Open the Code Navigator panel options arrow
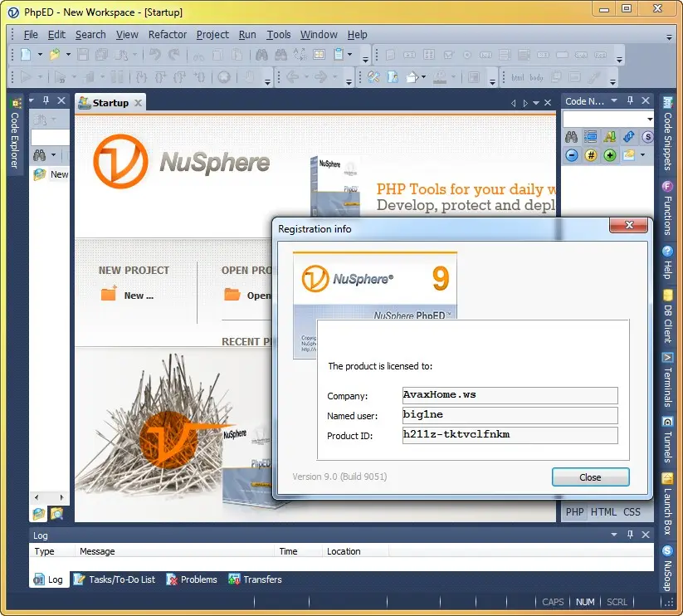This screenshot has height=616, width=683. [614, 100]
